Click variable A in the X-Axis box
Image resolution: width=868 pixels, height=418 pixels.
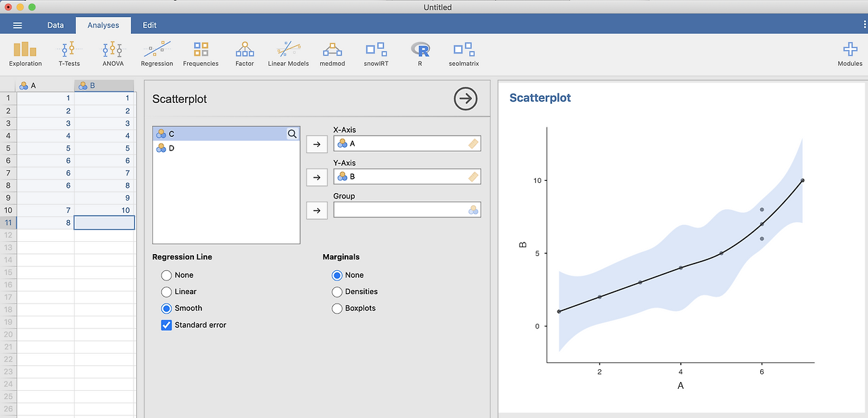click(x=407, y=144)
